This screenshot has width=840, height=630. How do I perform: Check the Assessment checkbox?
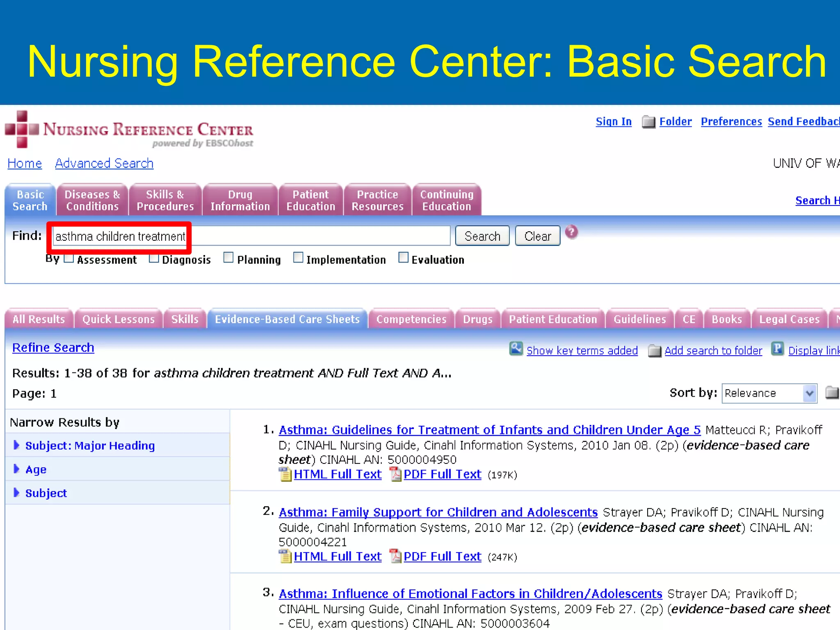click(x=69, y=258)
